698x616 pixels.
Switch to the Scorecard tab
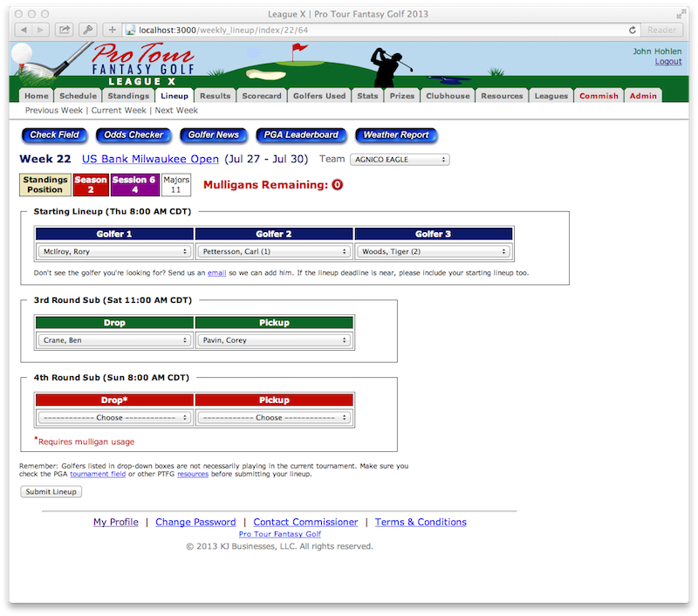[262, 96]
